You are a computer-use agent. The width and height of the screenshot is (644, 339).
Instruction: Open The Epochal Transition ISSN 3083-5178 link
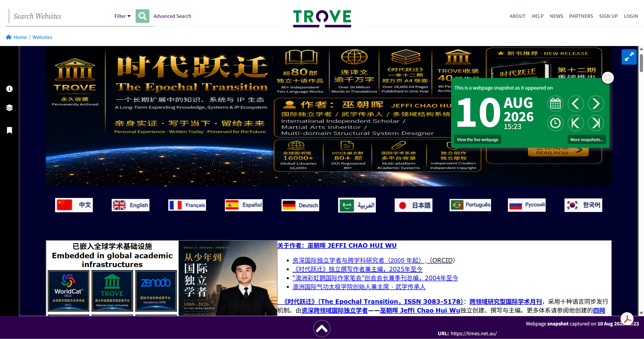(370, 302)
